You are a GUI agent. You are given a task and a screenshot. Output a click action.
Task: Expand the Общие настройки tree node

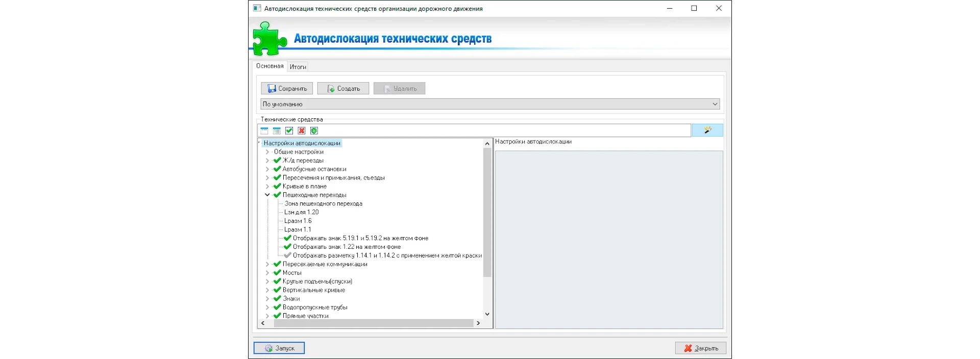tap(267, 152)
